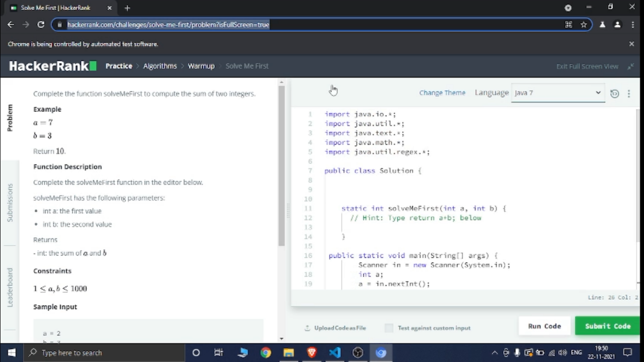Click the green Submit Code button

pyautogui.click(x=607, y=326)
